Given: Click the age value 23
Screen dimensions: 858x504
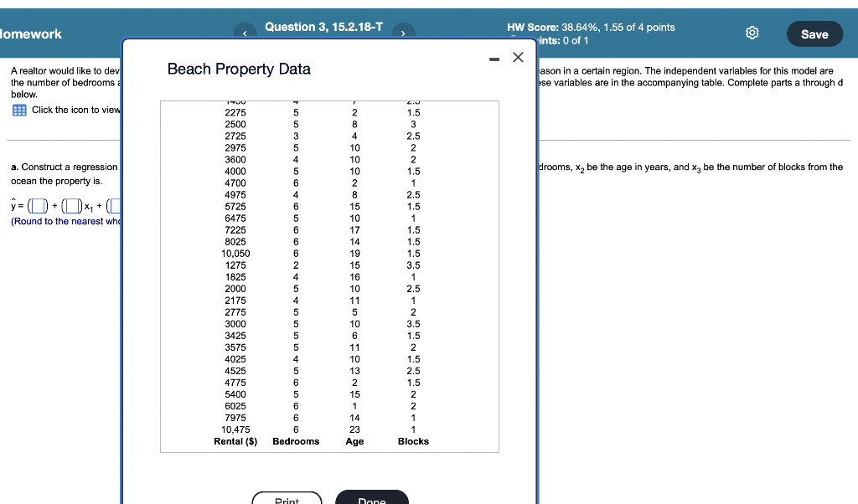Looking at the screenshot, I should [354, 429].
